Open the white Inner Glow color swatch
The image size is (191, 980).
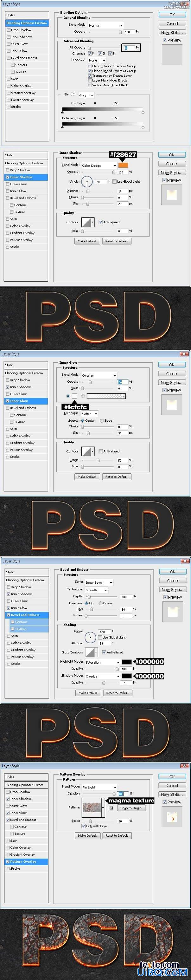[74, 396]
